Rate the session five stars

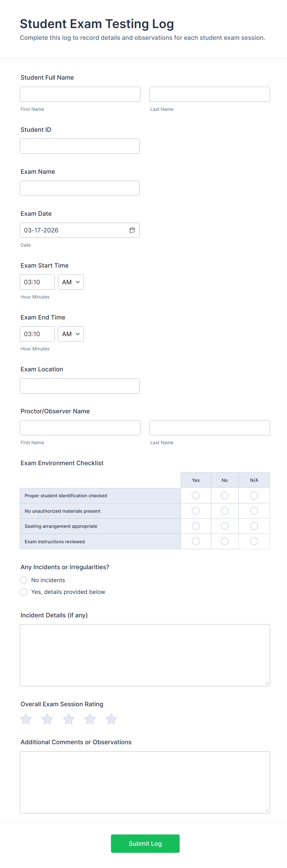[111, 719]
